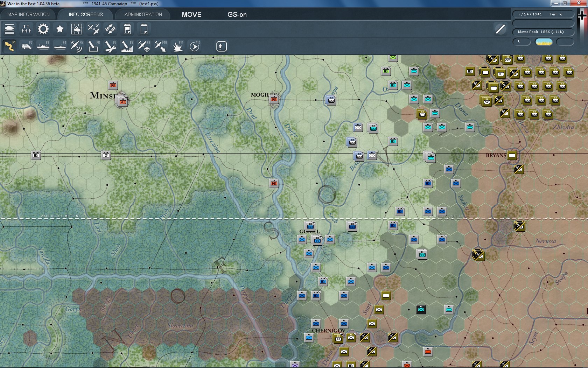Select the F7 bomb airfield mode
This screenshot has width=588, height=368.
tap(110, 46)
